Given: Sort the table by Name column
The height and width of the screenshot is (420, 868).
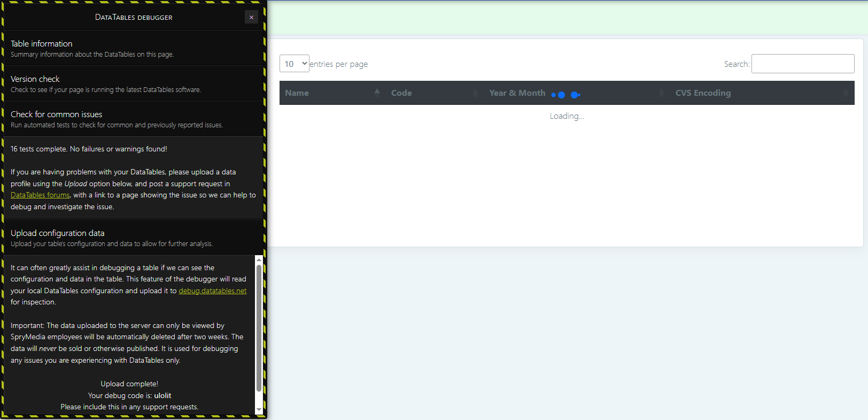Looking at the screenshot, I should point(297,93).
